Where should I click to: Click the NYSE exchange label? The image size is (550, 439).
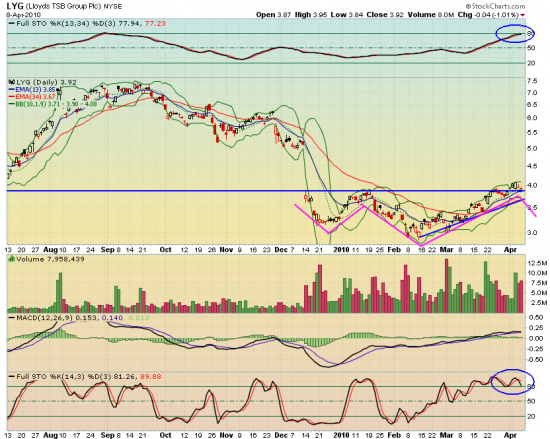[x=112, y=6]
